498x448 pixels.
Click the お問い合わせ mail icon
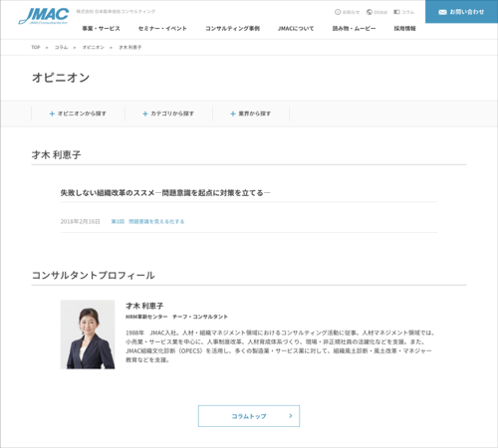tap(442, 12)
